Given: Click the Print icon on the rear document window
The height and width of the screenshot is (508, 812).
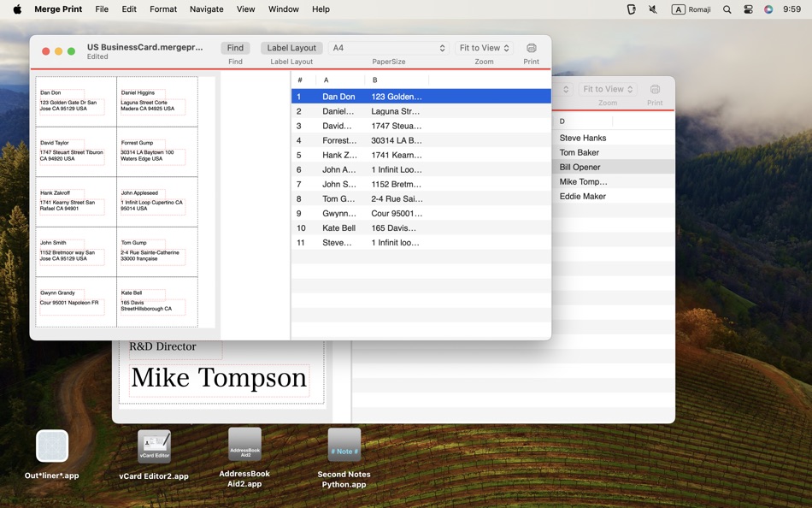Looking at the screenshot, I should 655,89.
